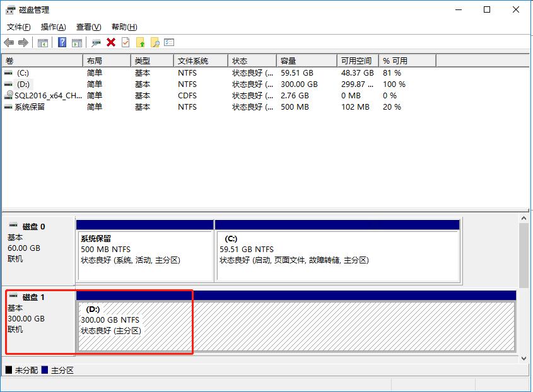Click the connect disk drive toolbar icon
Screen dimensions: 533x392
tap(96, 42)
